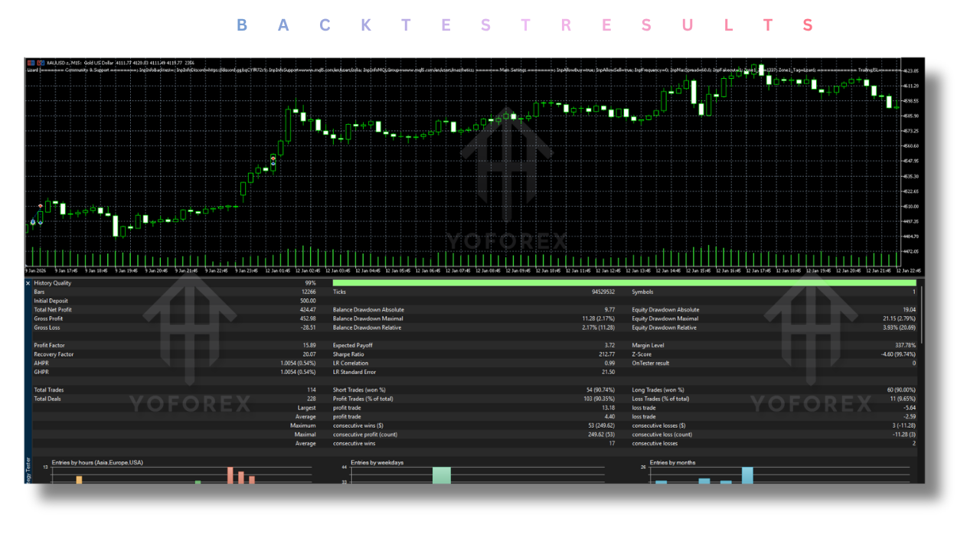Viewport: 980px width, 551px height.
Task: Click the green History Quality progress bar
Action: [624, 283]
